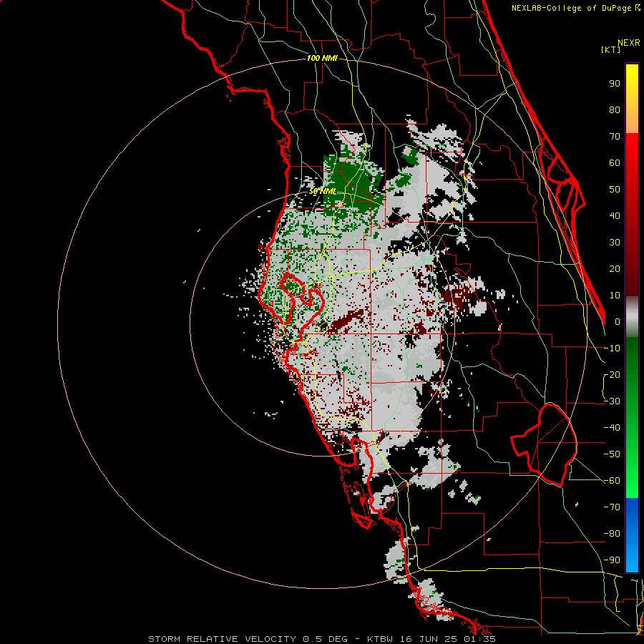
Task: Click the KTBW radar station identifier
Action: [x=381, y=639]
